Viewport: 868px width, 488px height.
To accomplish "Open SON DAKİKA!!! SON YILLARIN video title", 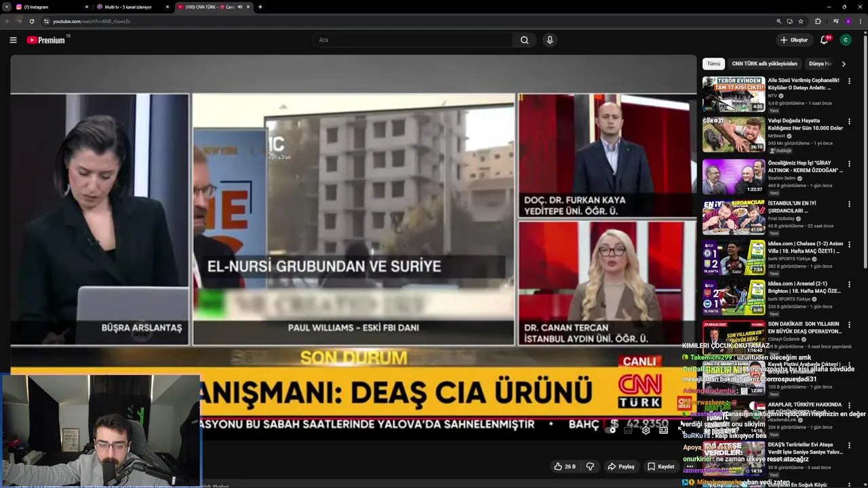I will [804, 328].
